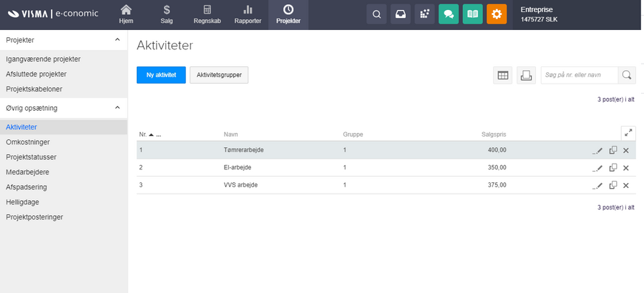Open the green chat bubbles icon
644x293 pixels.
coord(449,14)
